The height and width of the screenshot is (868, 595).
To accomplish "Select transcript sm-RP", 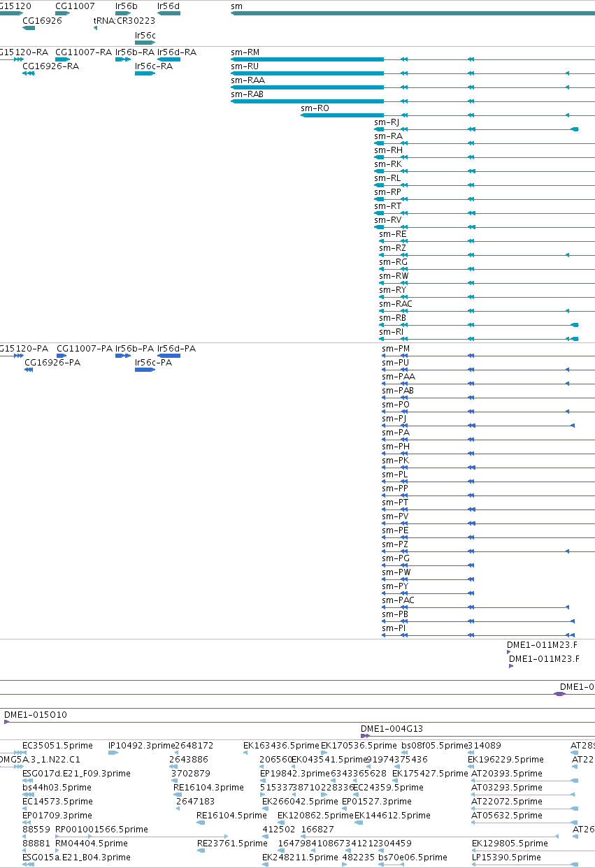I will [x=485, y=199].
